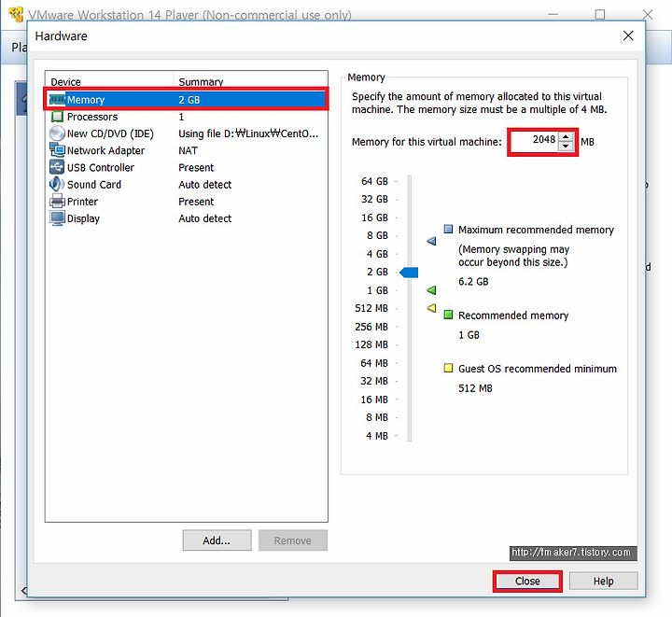This screenshot has width=672, height=617.
Task: Click the blue maximum memory legend square
Action: (x=448, y=229)
